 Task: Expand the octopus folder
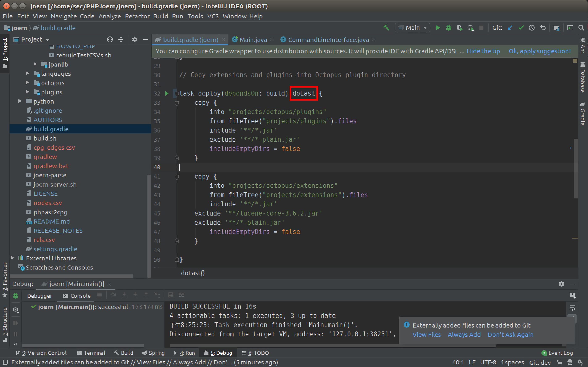[x=27, y=83]
